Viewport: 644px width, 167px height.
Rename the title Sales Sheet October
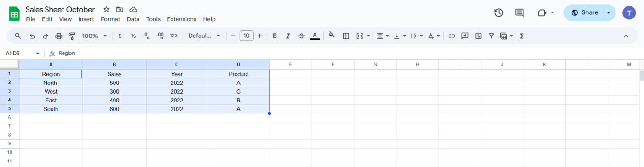60,9
